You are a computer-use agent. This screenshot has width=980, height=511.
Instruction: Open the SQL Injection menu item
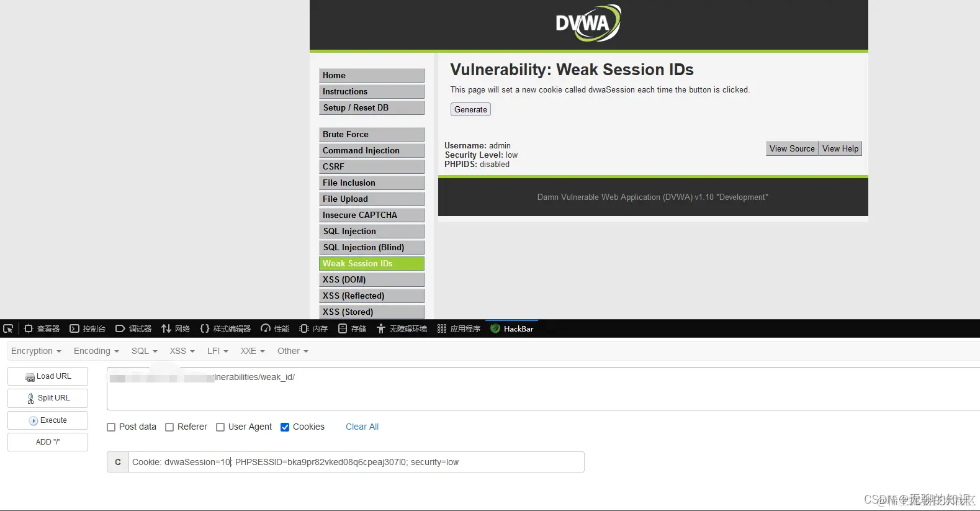pos(372,231)
